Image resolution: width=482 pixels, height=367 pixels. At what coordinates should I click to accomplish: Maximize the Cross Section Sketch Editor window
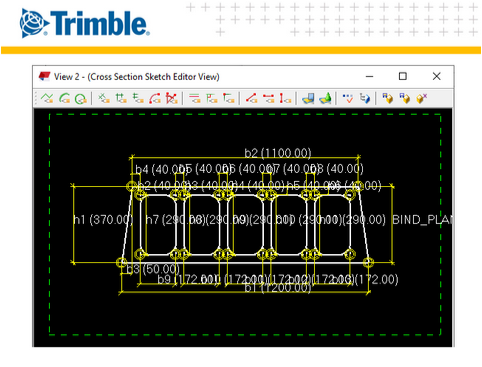pyautogui.click(x=403, y=76)
